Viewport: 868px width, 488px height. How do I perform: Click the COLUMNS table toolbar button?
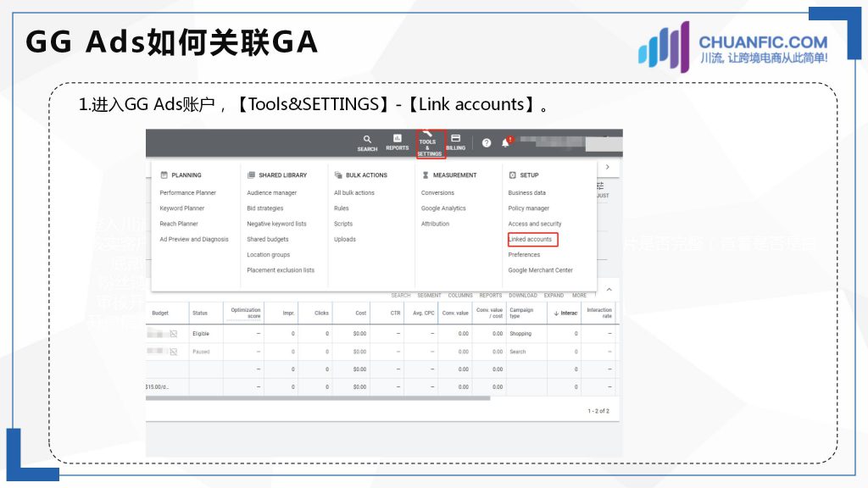click(x=460, y=296)
